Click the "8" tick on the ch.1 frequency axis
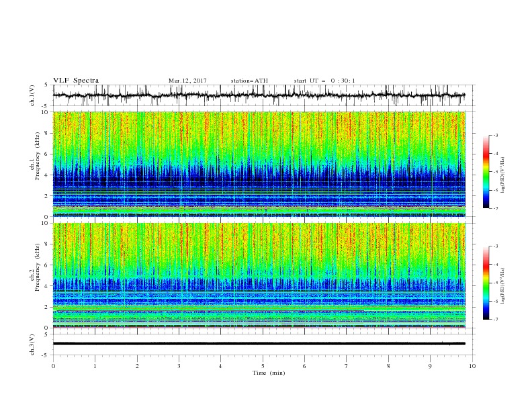This screenshot has height=411, width=532. 46,133
